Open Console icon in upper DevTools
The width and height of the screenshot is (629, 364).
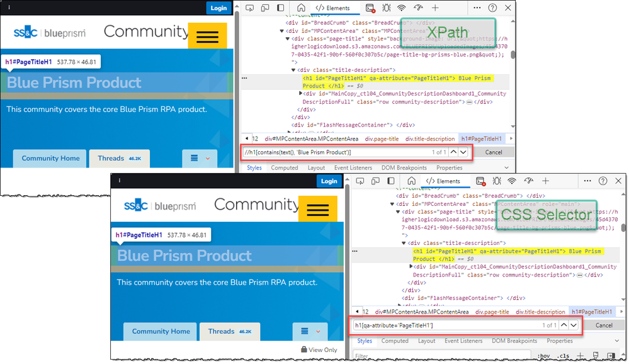click(x=370, y=8)
